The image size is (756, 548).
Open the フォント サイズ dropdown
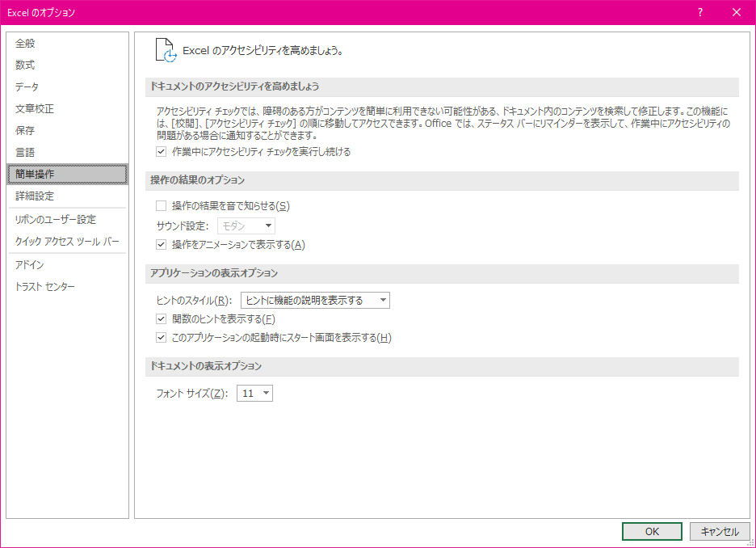tap(254, 393)
